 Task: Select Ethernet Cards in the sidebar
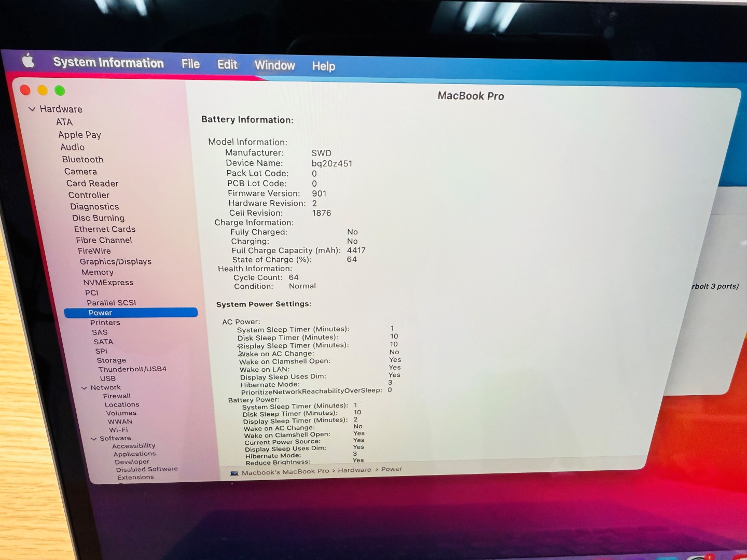click(x=104, y=229)
